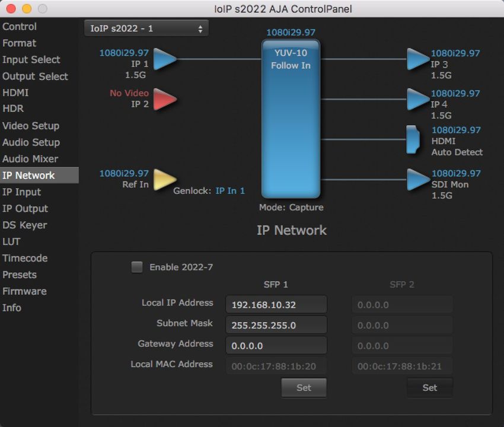Screen dimensions: 504x427
Task: Select IP Network in the sidebar
Action: (39, 175)
